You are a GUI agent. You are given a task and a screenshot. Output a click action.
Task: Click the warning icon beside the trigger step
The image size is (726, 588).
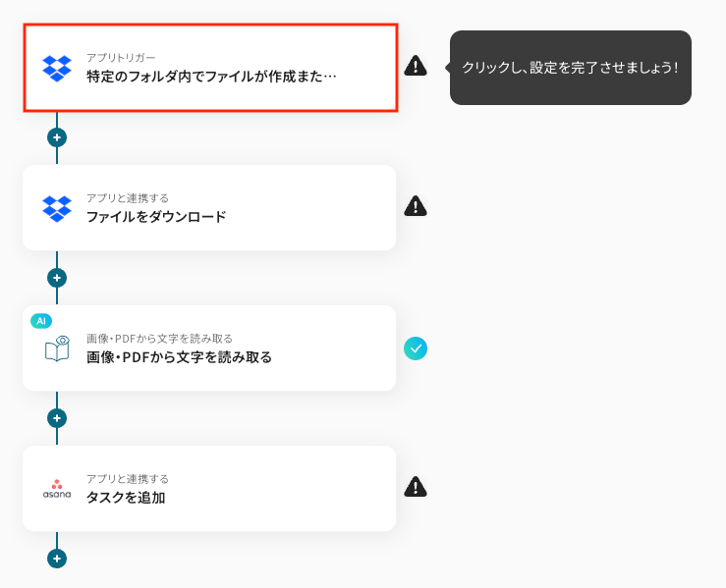[x=416, y=66]
